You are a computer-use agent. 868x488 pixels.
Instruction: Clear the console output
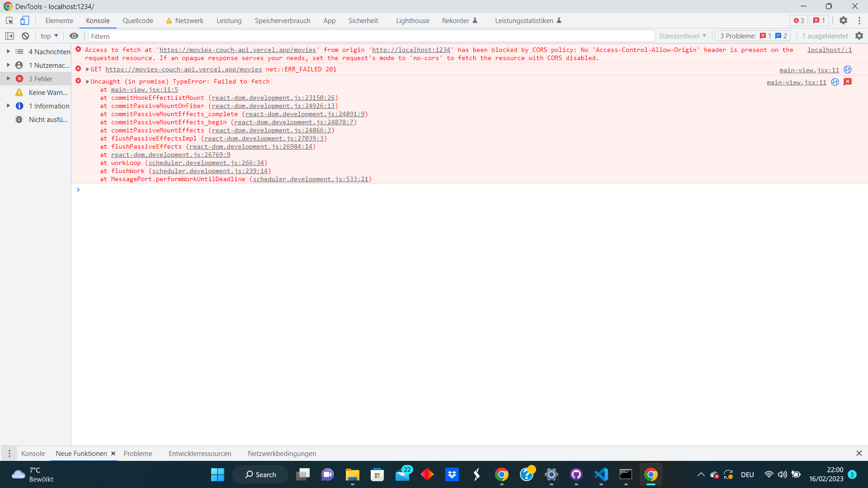[x=25, y=36]
